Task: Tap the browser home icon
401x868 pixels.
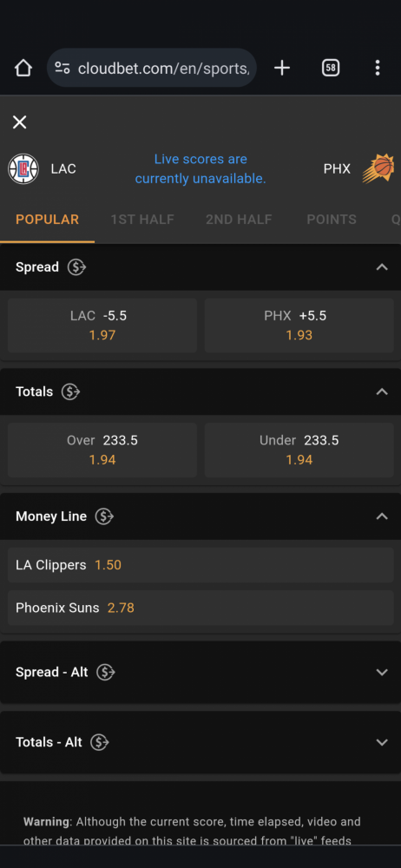Action: [23, 68]
